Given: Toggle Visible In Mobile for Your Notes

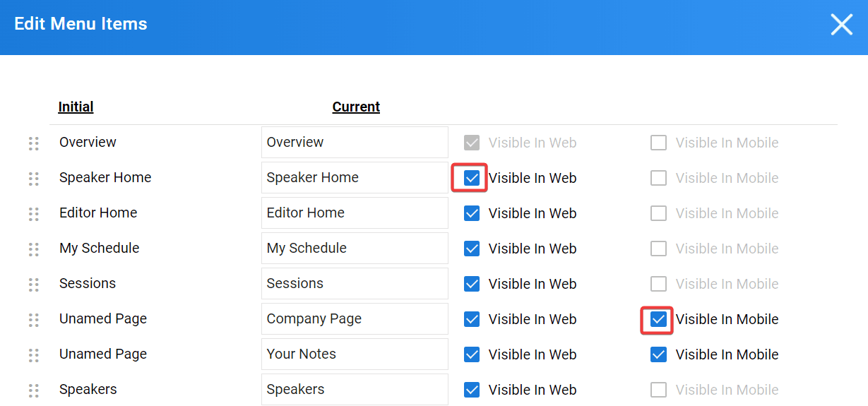Looking at the screenshot, I should (658, 354).
